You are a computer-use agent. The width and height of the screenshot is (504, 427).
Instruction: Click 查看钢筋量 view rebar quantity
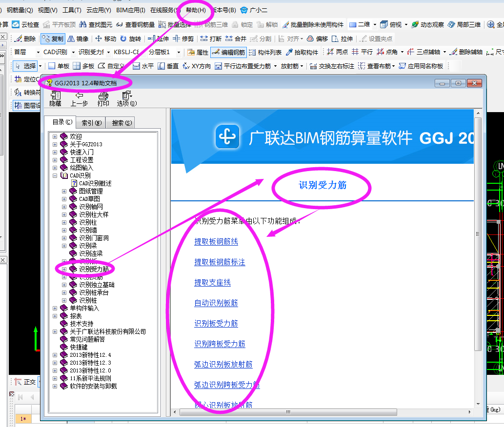tap(135, 24)
